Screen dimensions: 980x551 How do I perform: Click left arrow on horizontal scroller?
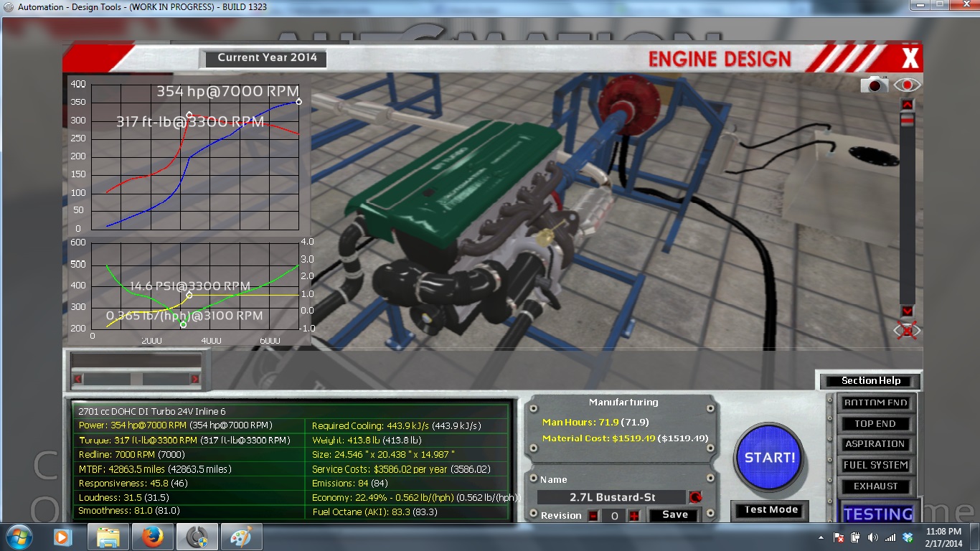pos(77,379)
